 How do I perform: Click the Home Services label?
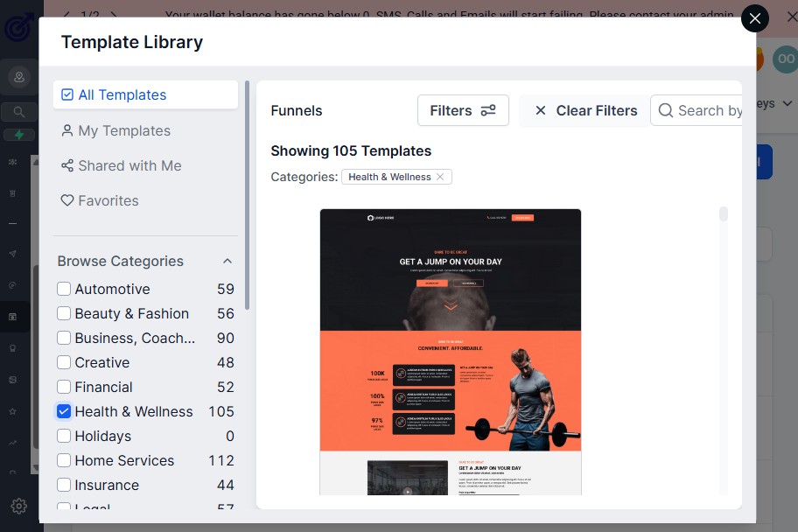(124, 460)
